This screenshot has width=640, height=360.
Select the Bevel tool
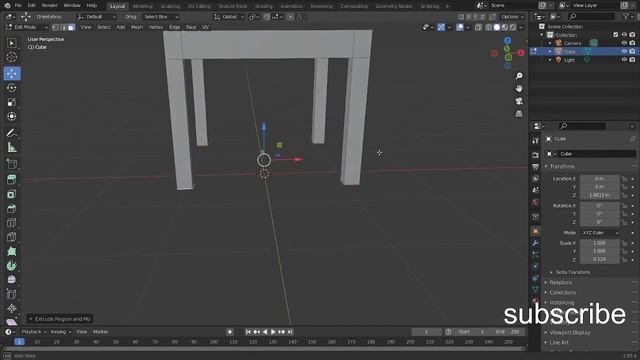pyautogui.click(x=11, y=209)
